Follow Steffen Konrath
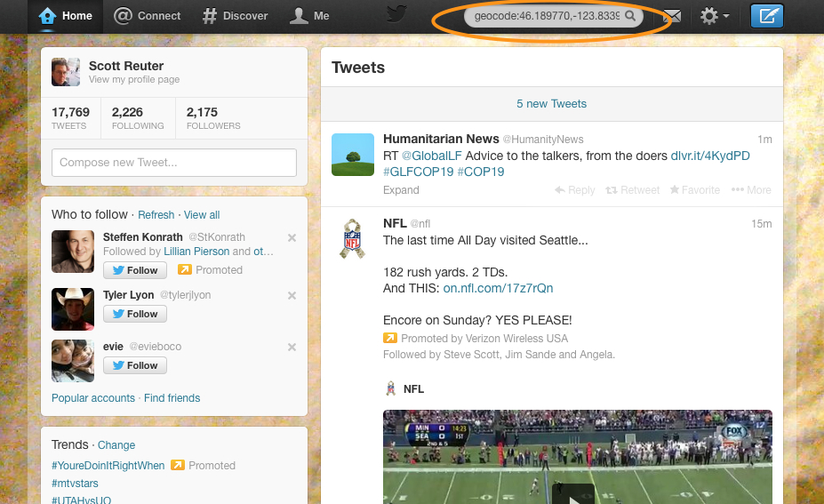This screenshot has height=504, width=824. point(135,270)
